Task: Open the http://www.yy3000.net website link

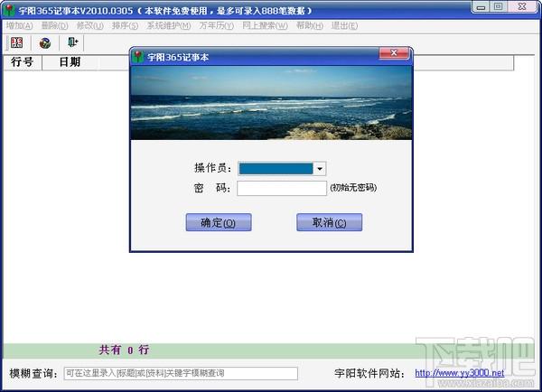Action: click(460, 373)
